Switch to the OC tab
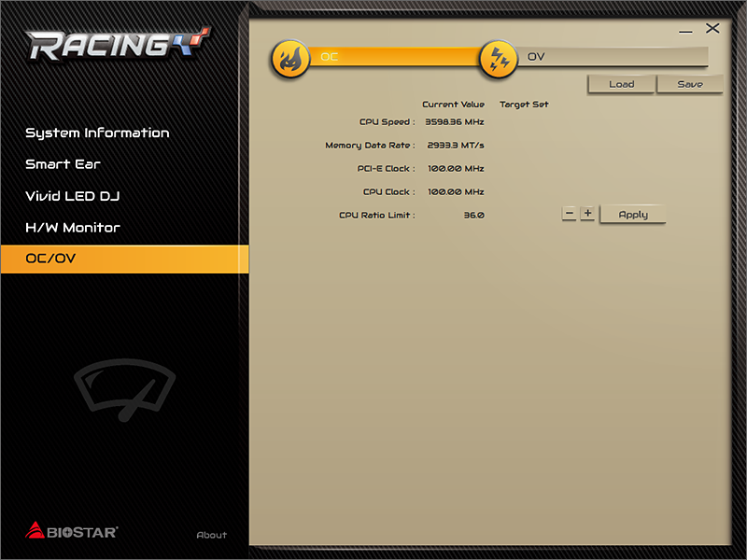747x560 pixels. click(x=392, y=57)
